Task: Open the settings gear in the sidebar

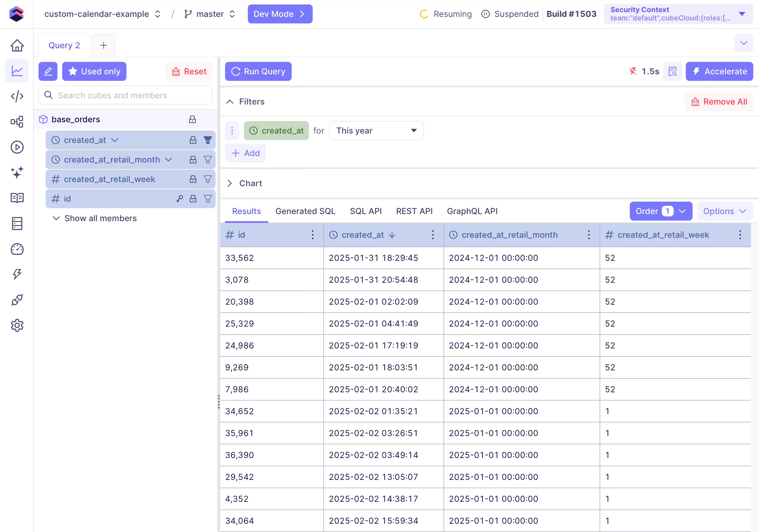Action: coord(17,326)
